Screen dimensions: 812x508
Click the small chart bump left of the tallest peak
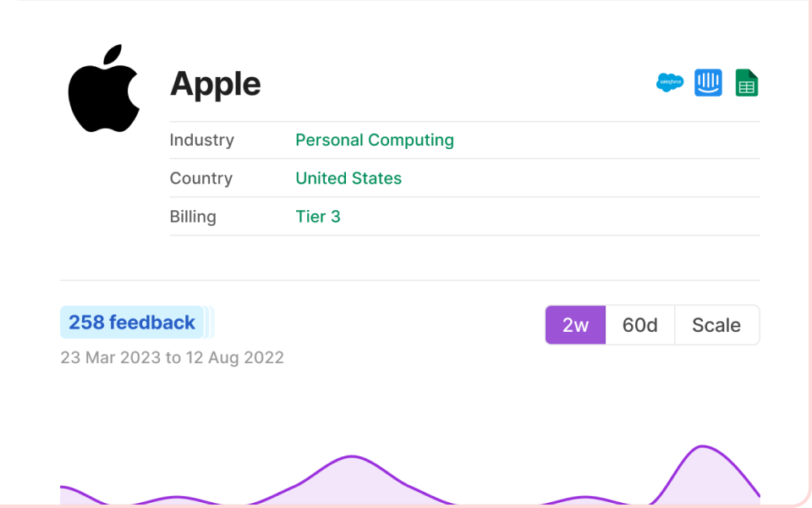(x=584, y=497)
